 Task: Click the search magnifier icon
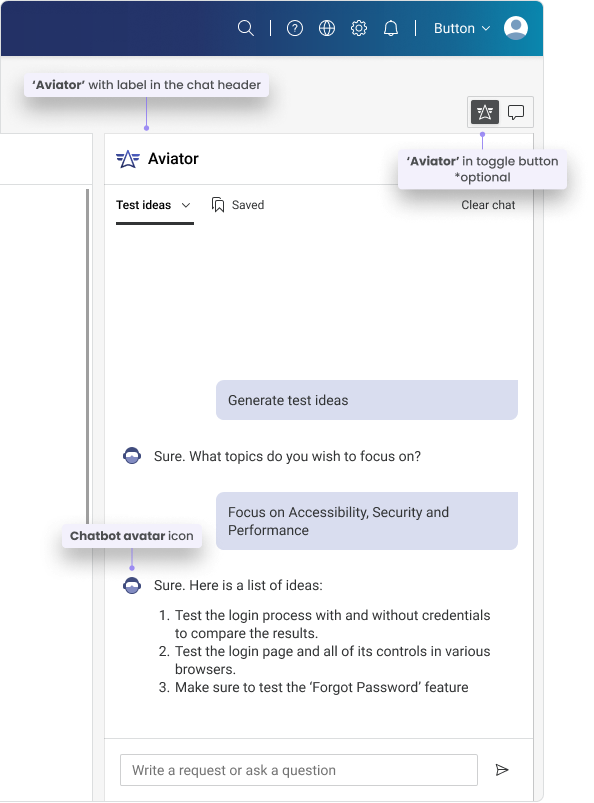tap(246, 28)
